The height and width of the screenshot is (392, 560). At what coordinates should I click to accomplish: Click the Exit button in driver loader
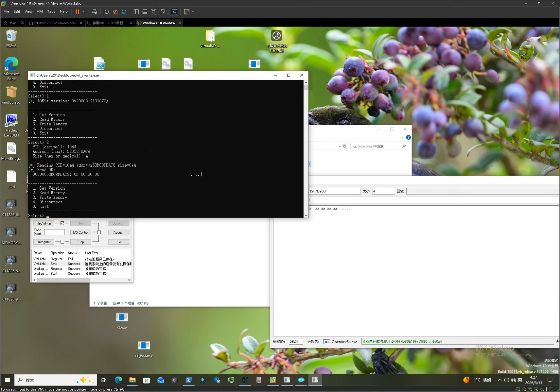[119, 242]
